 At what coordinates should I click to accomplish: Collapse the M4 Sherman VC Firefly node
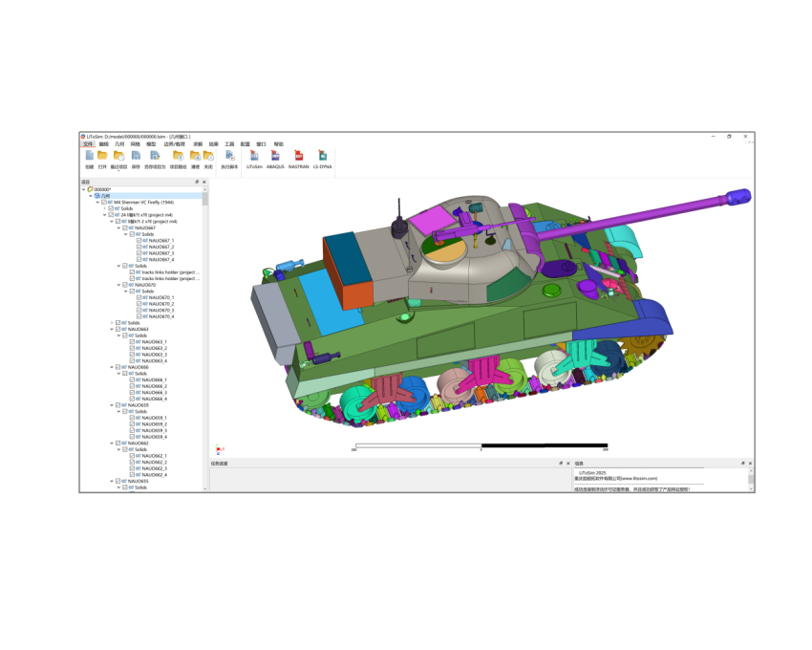[97, 202]
